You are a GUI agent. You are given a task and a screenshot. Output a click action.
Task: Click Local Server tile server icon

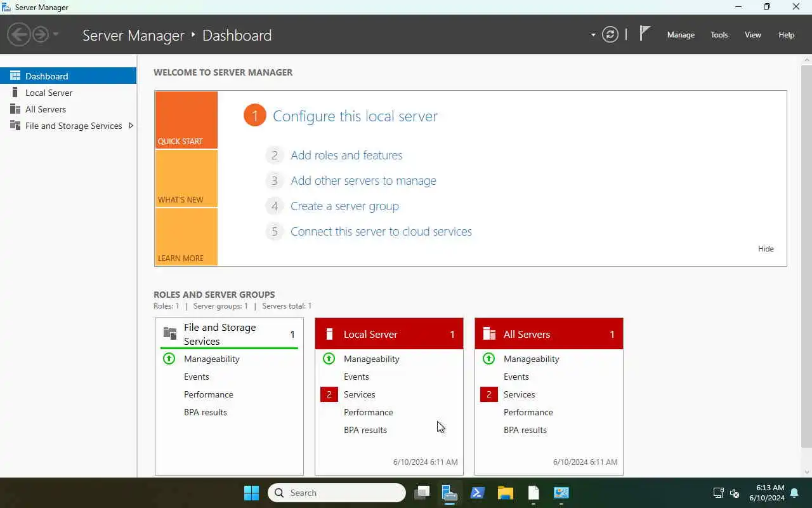329,334
